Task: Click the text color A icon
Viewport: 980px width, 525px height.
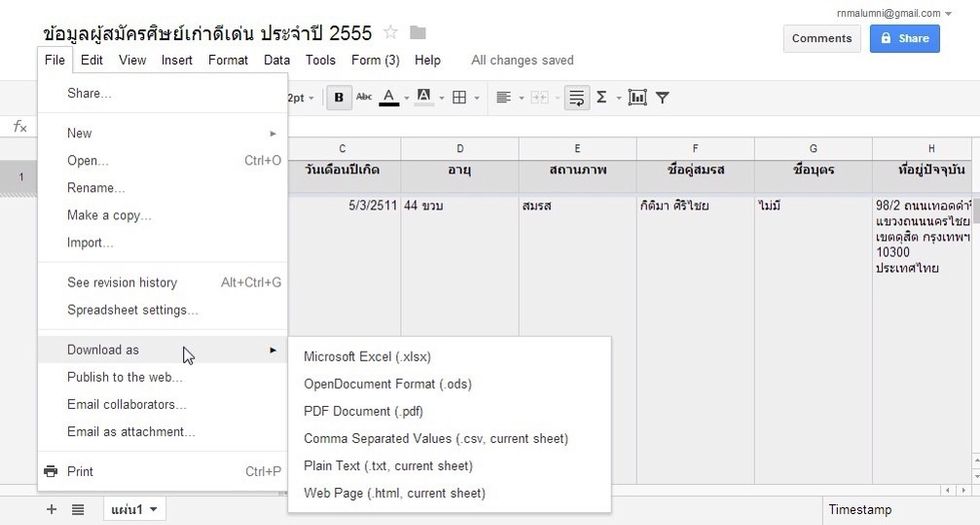Action: pos(389,98)
